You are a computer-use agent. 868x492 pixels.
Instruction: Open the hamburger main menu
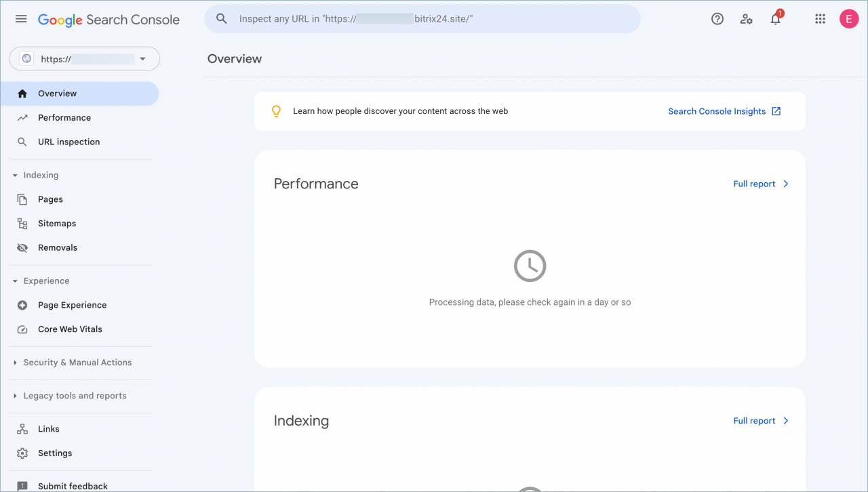[21, 19]
